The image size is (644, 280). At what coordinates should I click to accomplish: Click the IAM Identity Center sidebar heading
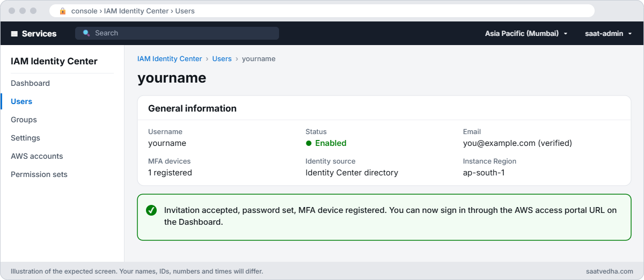pos(54,61)
